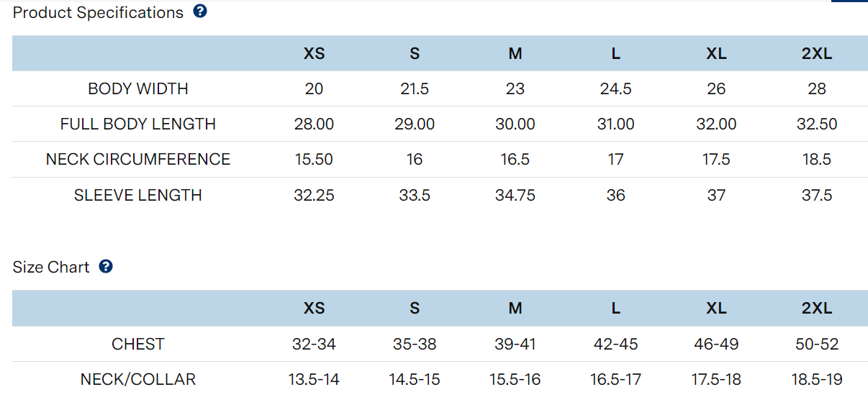
Task: Click the M header in Product Specifications table
Action: (x=515, y=54)
